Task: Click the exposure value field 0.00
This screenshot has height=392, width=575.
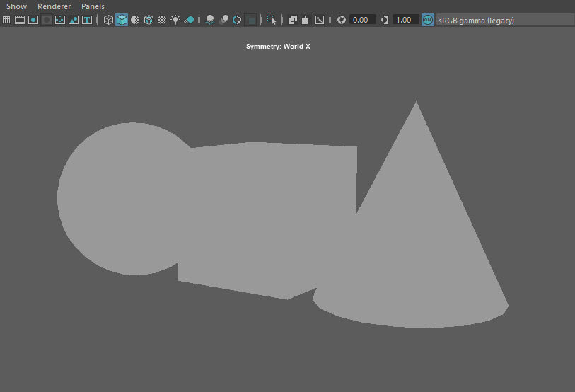Action: tap(363, 20)
